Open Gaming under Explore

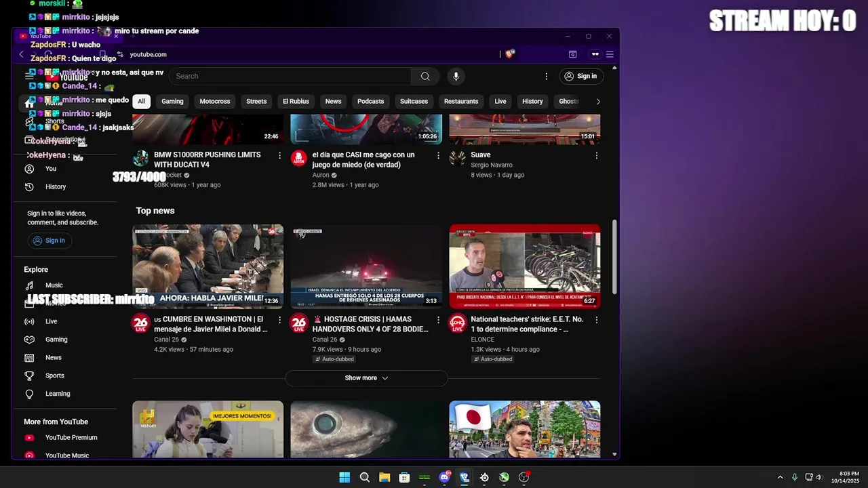(x=64, y=340)
